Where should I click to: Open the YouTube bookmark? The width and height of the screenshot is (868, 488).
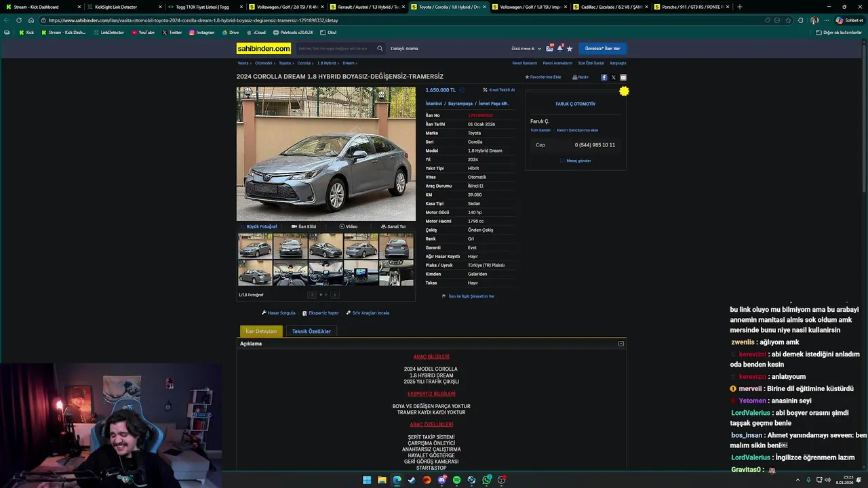click(x=143, y=33)
